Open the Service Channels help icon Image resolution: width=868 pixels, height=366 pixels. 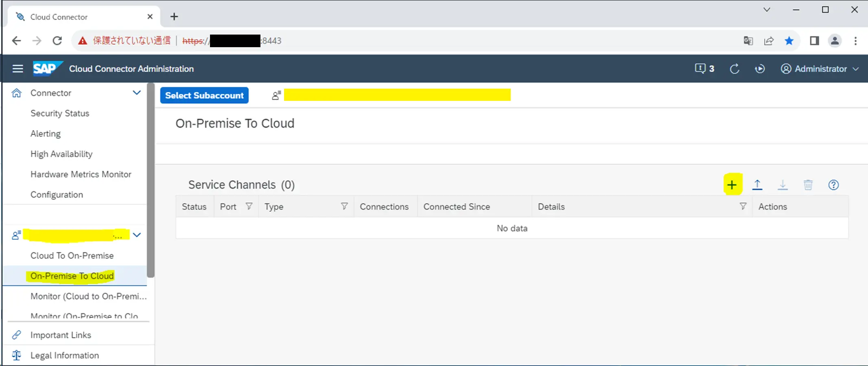pos(833,185)
